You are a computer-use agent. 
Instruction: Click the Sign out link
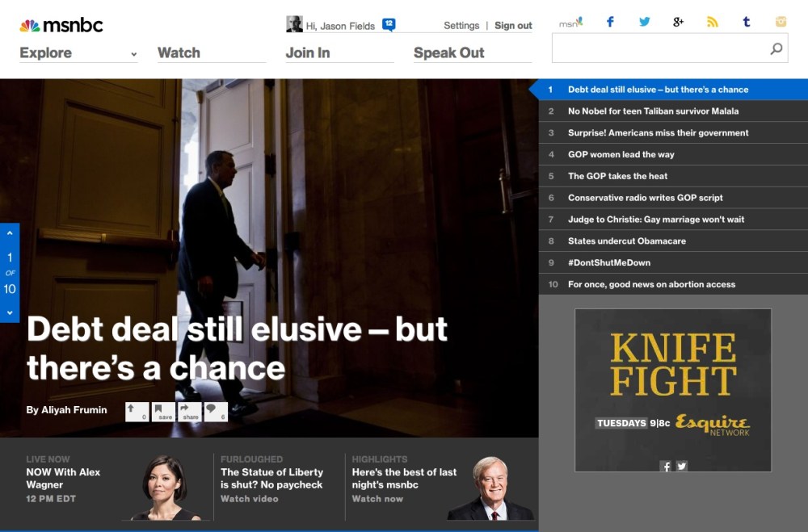pyautogui.click(x=513, y=26)
